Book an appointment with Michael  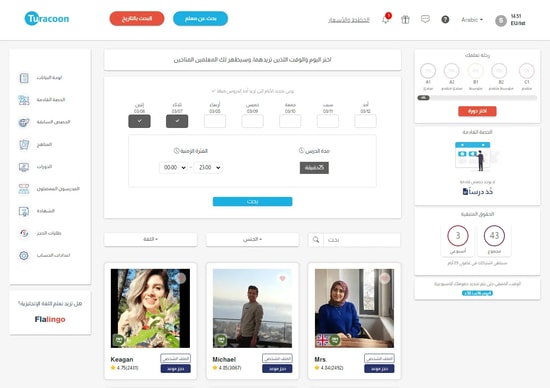tap(277, 369)
